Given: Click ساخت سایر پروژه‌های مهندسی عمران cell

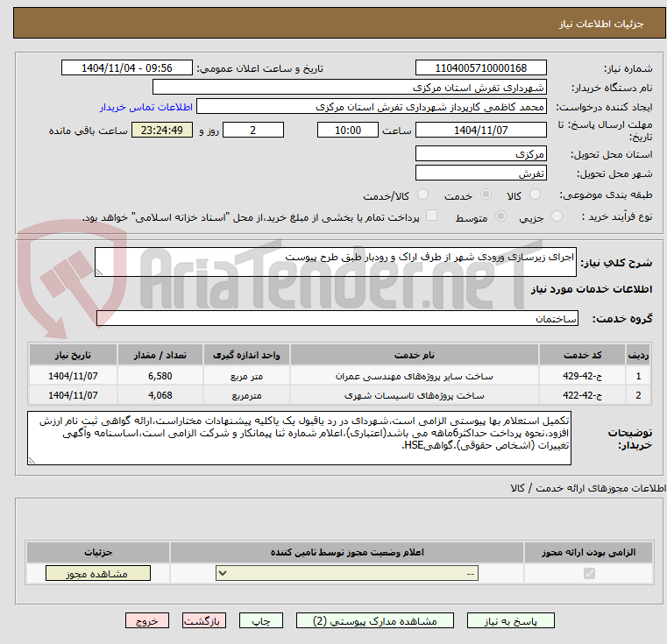Looking at the screenshot, I should tap(415, 376).
